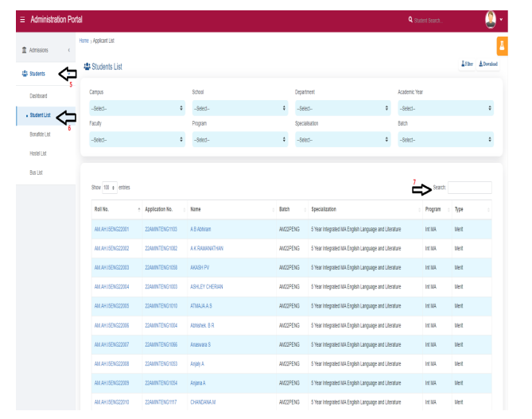Screen dimensions: 532x419
Task: Expand the Admissions sidebar section
Action: (x=40, y=50)
